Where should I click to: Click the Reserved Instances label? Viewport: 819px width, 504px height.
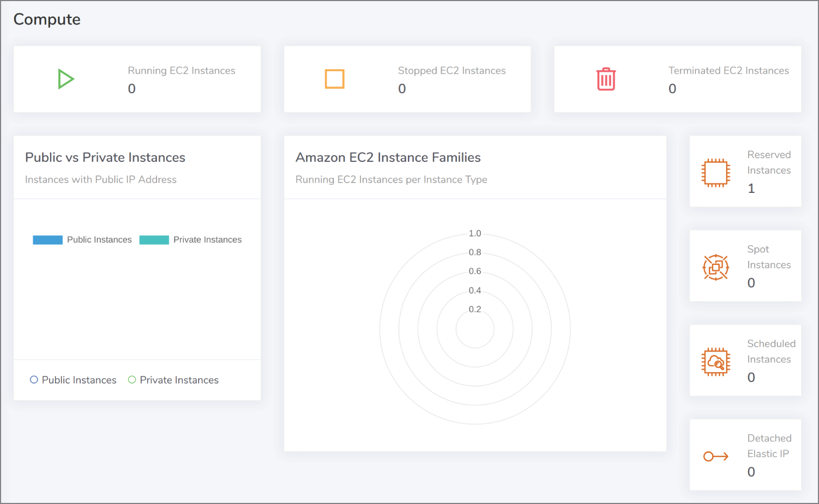[769, 162]
